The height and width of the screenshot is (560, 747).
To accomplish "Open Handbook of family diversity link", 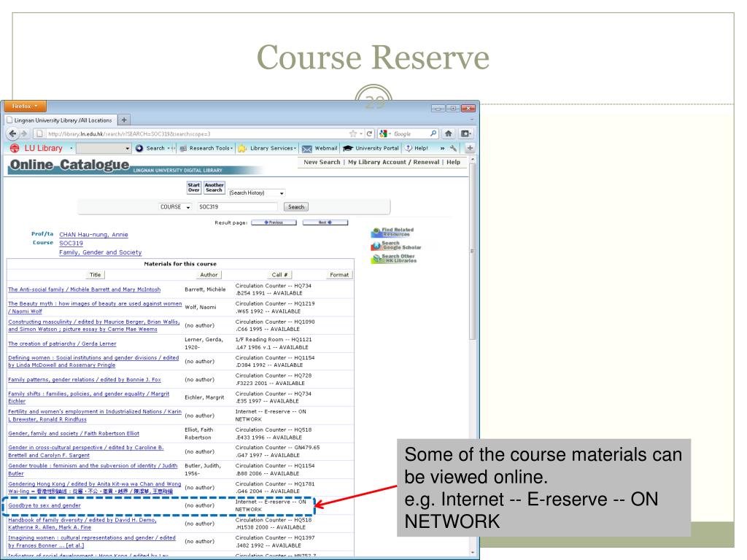I will tap(82, 524).
